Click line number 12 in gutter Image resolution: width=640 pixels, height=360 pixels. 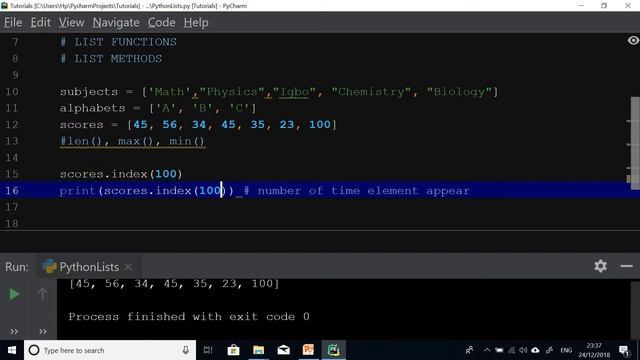pyautogui.click(x=12, y=124)
